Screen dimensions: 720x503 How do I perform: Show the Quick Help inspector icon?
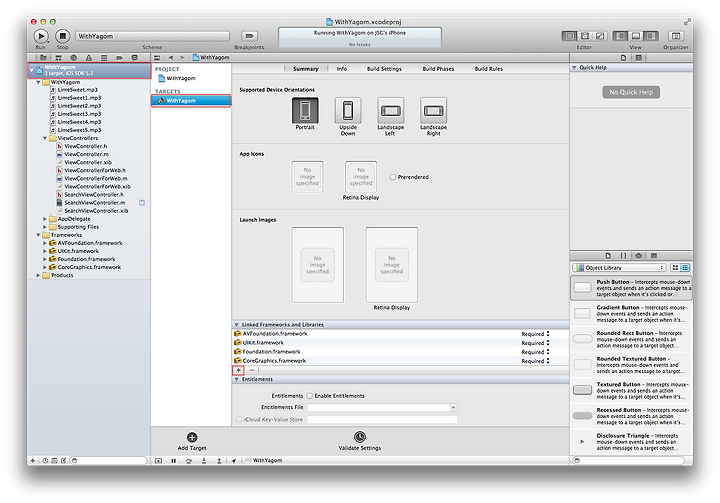pos(638,58)
